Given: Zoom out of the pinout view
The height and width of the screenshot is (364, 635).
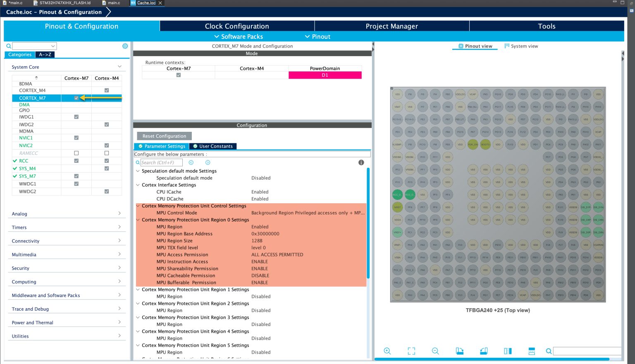Looking at the screenshot, I should coord(435,351).
